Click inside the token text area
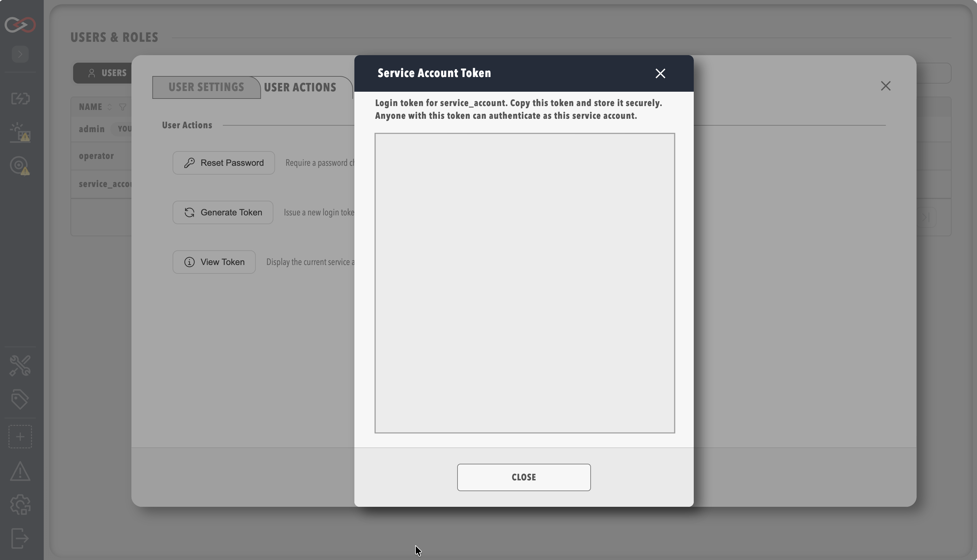 pyautogui.click(x=524, y=283)
